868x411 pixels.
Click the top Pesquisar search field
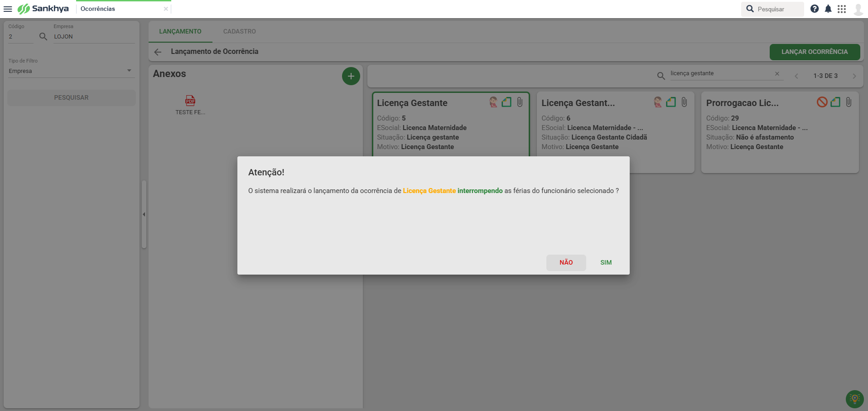pos(772,9)
